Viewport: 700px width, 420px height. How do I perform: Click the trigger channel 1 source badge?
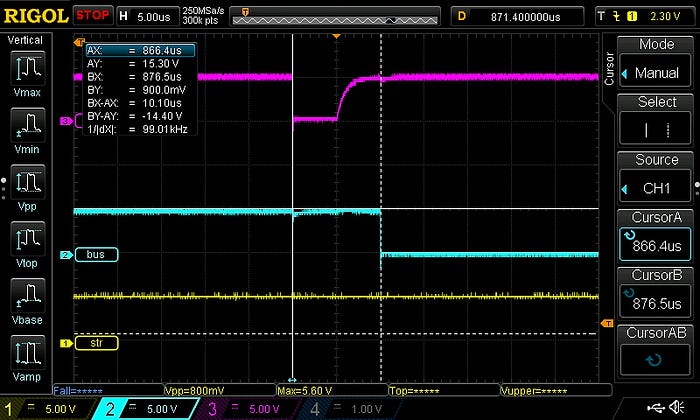point(632,17)
